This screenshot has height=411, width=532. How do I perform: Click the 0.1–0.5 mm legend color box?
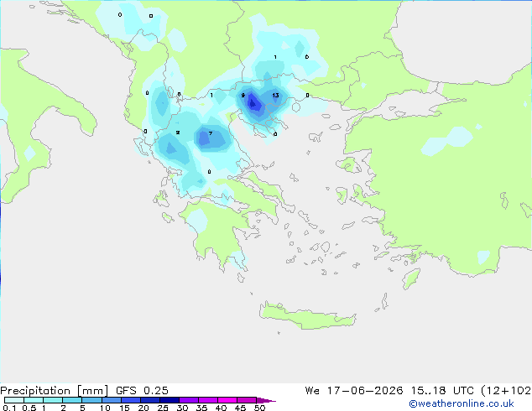pyautogui.click(x=14, y=400)
